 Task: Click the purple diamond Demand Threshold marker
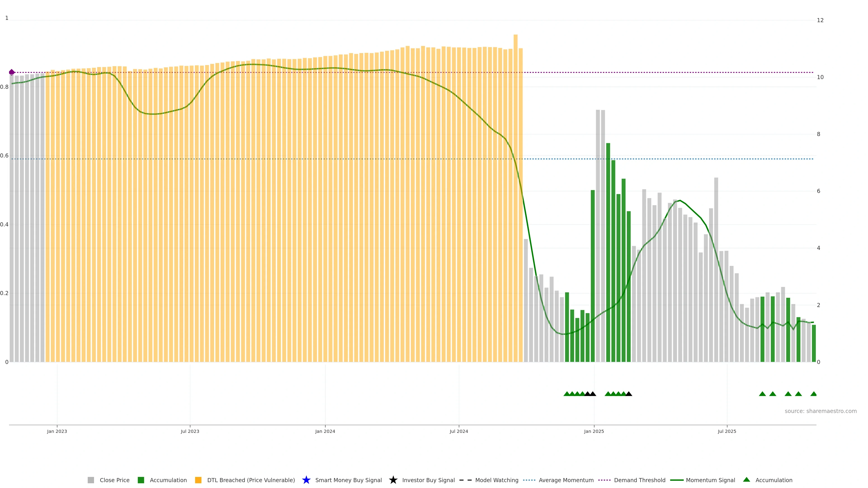12,72
